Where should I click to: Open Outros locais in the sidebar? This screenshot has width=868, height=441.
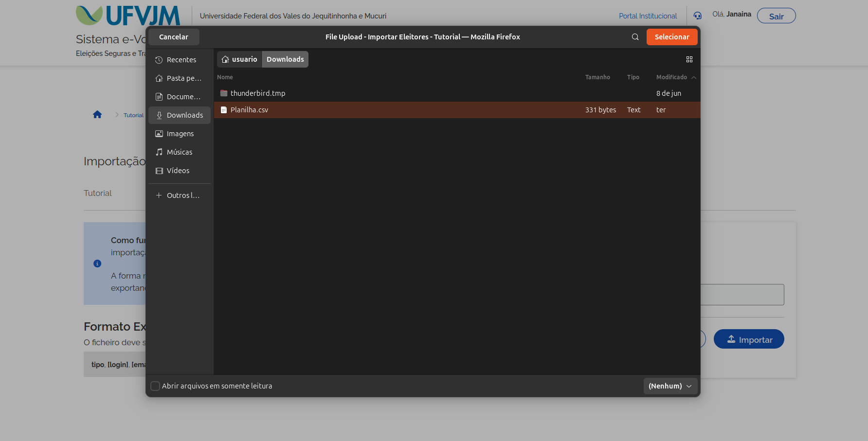[180, 195]
